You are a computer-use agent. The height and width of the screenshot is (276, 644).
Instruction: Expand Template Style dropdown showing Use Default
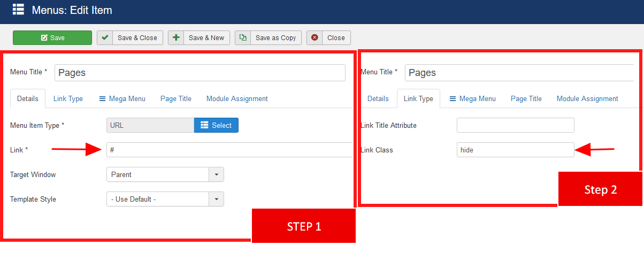[x=165, y=199]
